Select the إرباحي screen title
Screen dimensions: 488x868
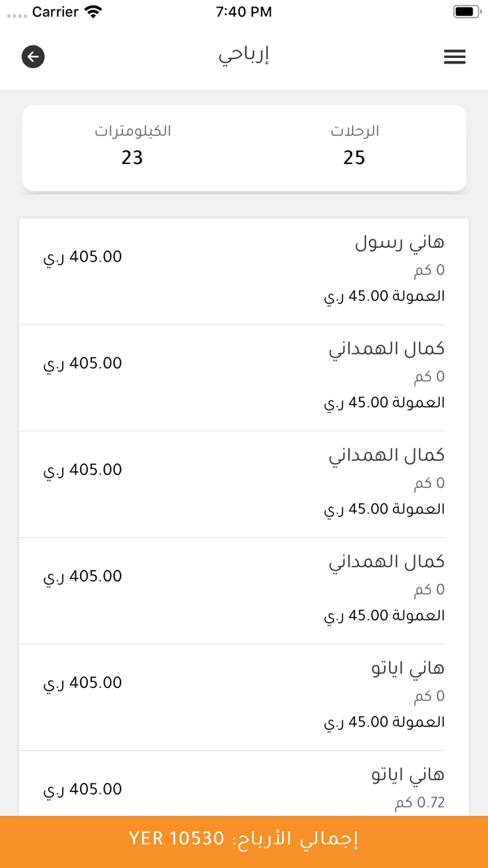coord(244,57)
